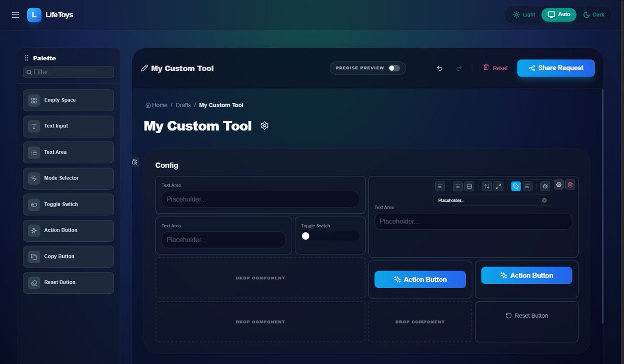The height and width of the screenshot is (364, 624).
Task: Click the first Text Area placeholder field
Action: click(x=260, y=199)
